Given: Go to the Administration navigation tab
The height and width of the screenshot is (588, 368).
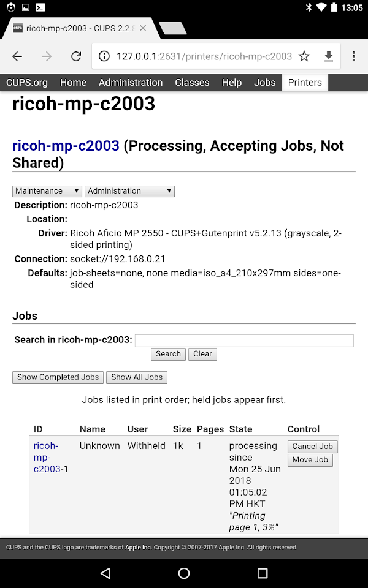Looking at the screenshot, I should pos(131,83).
